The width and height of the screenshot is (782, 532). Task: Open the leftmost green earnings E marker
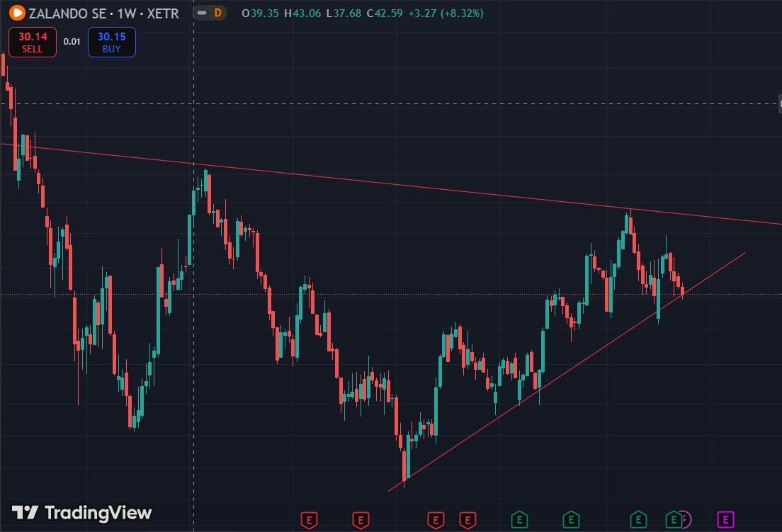(x=520, y=519)
